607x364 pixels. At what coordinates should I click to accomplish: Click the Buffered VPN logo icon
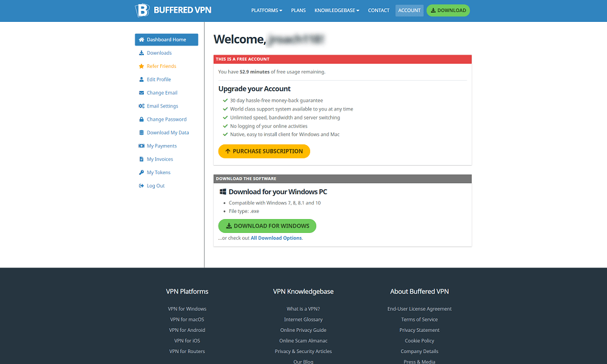coord(142,10)
